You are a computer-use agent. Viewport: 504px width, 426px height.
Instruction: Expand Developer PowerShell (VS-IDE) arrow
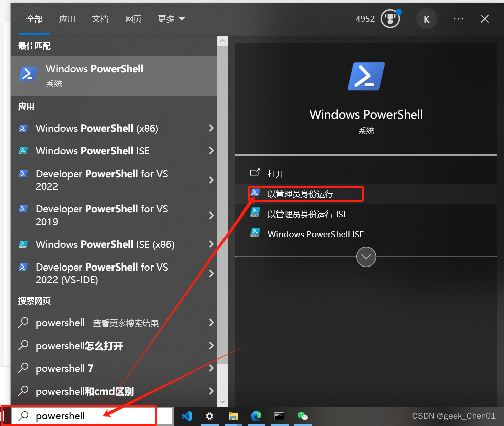click(x=211, y=273)
